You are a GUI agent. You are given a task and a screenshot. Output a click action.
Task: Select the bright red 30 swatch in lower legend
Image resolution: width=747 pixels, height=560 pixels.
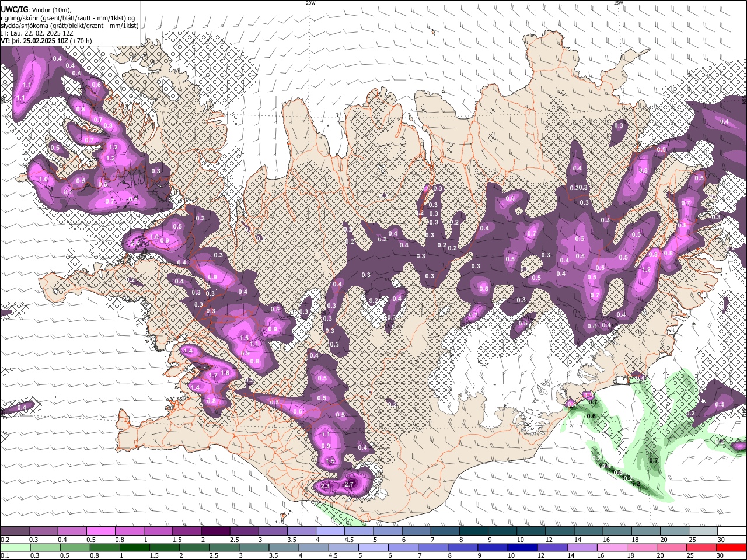pos(731,547)
